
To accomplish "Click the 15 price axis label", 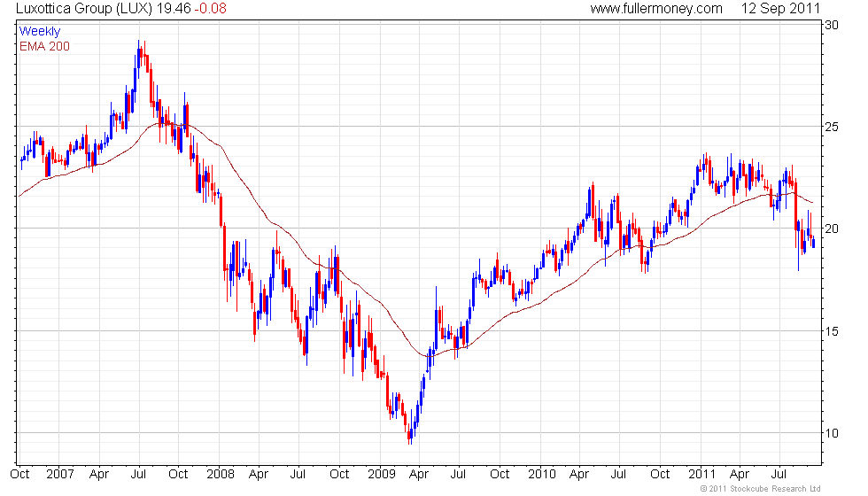I will [832, 331].
